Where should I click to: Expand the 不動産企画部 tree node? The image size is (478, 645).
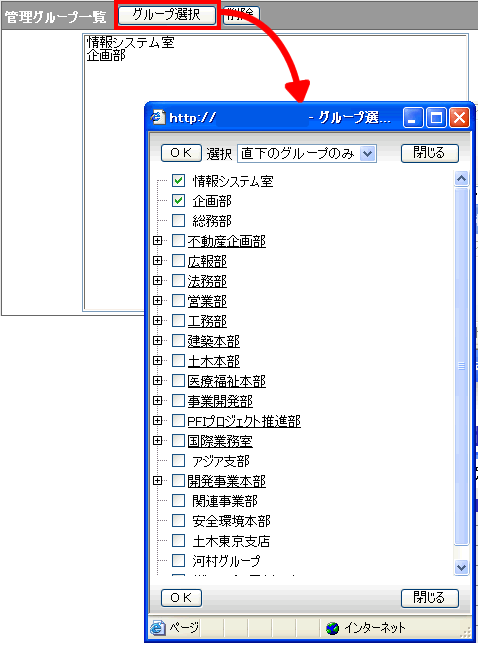coord(158,241)
